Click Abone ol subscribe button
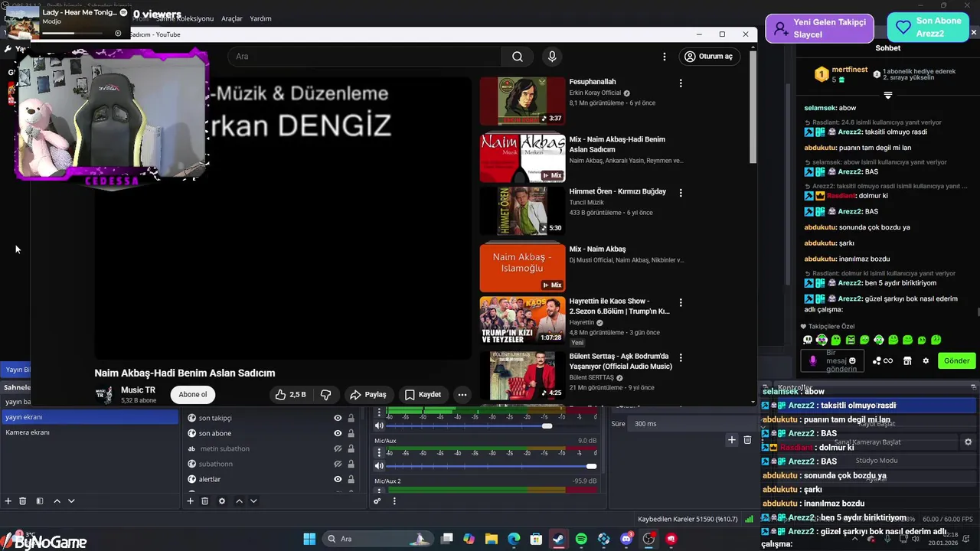This screenshot has width=980, height=551. [x=193, y=395]
